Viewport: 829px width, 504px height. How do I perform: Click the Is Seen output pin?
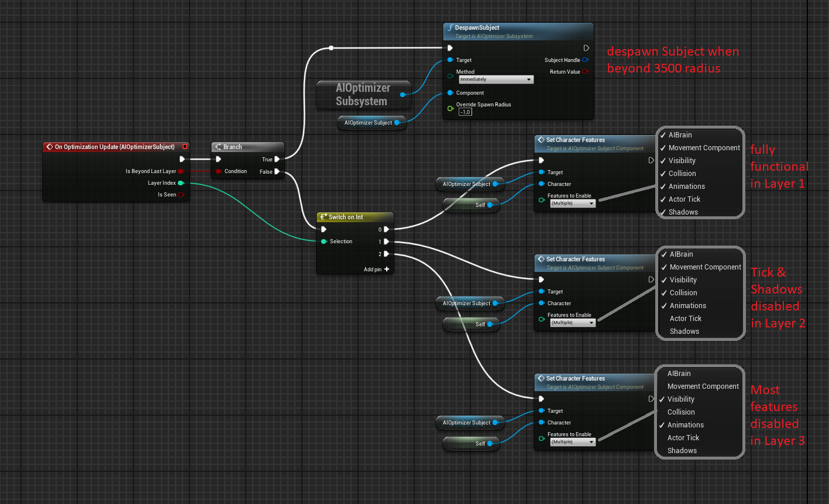181,195
